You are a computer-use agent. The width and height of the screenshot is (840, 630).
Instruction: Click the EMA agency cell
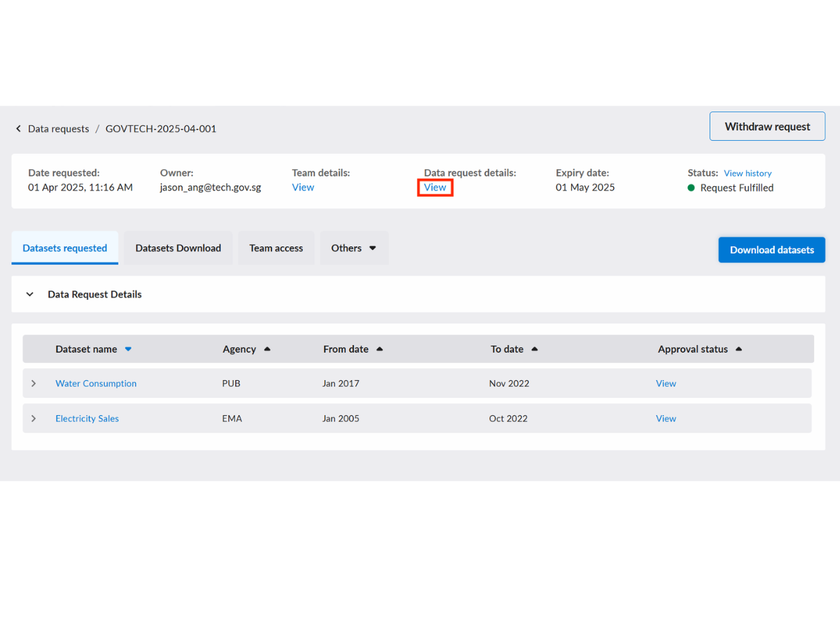click(x=232, y=419)
